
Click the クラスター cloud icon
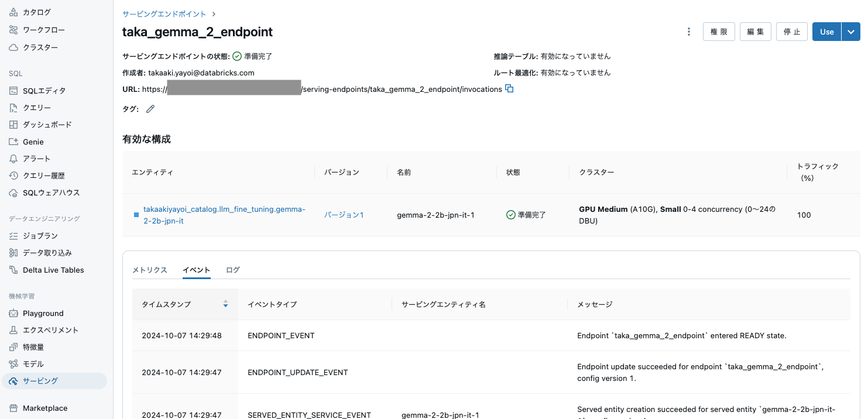tap(14, 47)
